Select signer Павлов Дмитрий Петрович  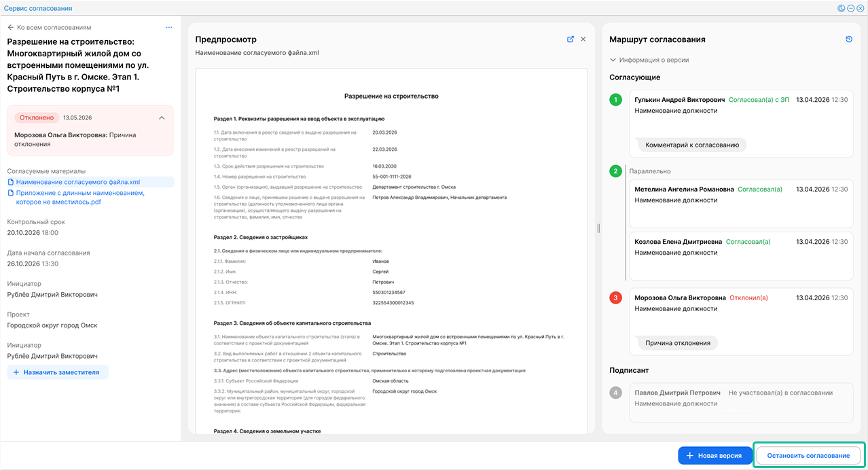tap(677, 393)
